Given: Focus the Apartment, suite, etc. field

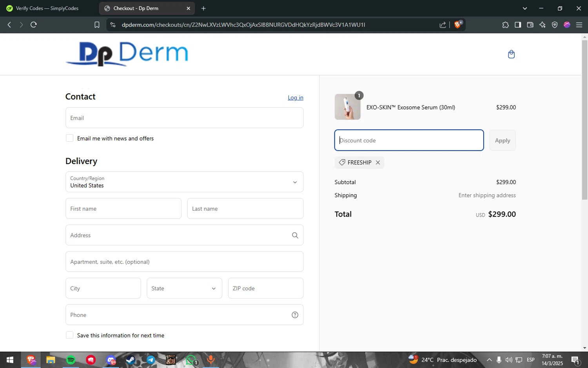Looking at the screenshot, I should 184,262.
